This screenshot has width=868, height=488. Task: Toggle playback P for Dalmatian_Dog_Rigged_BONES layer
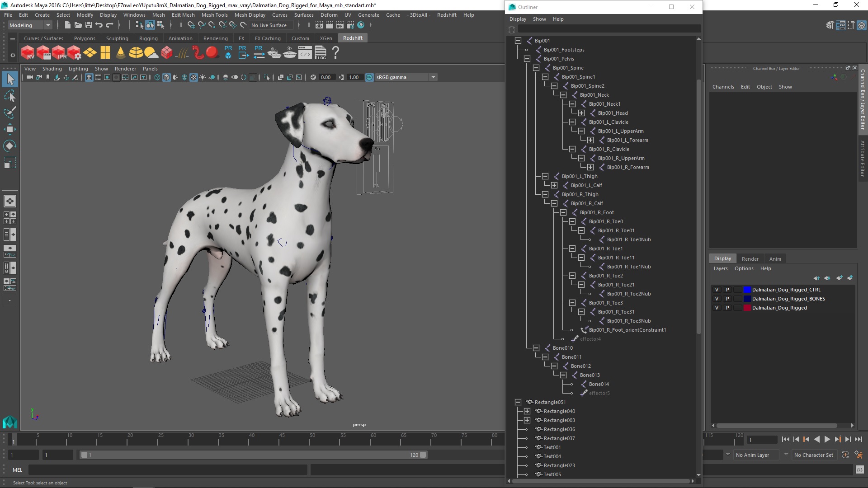click(x=727, y=299)
